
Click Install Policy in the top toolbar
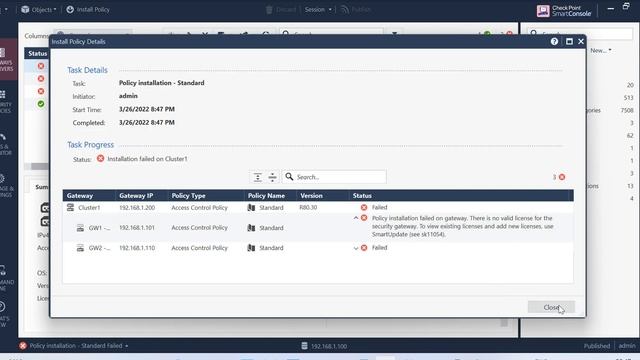88,9
